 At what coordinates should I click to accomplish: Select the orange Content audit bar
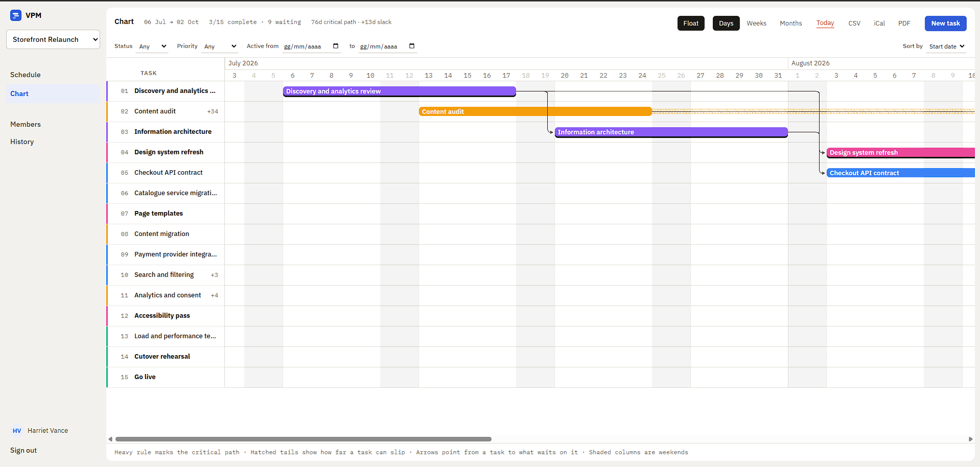point(535,111)
